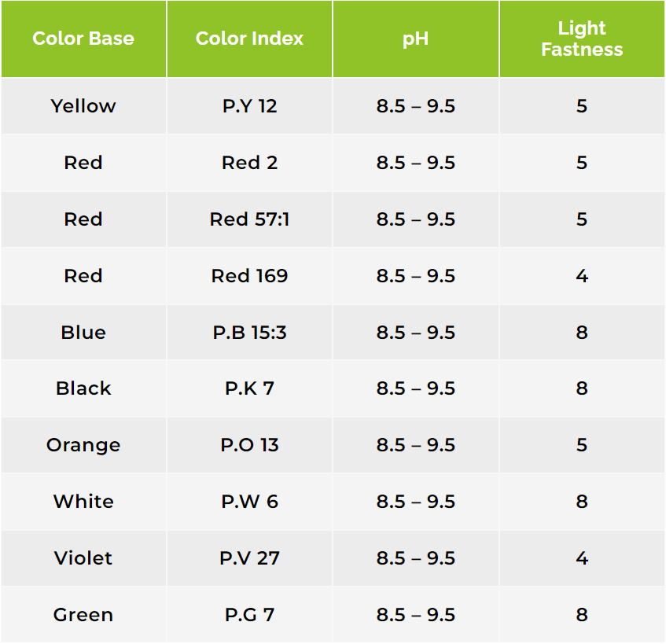Image resolution: width=666 pixels, height=644 pixels.
Task: Click the P.W 6 cell
Action: tap(249, 501)
